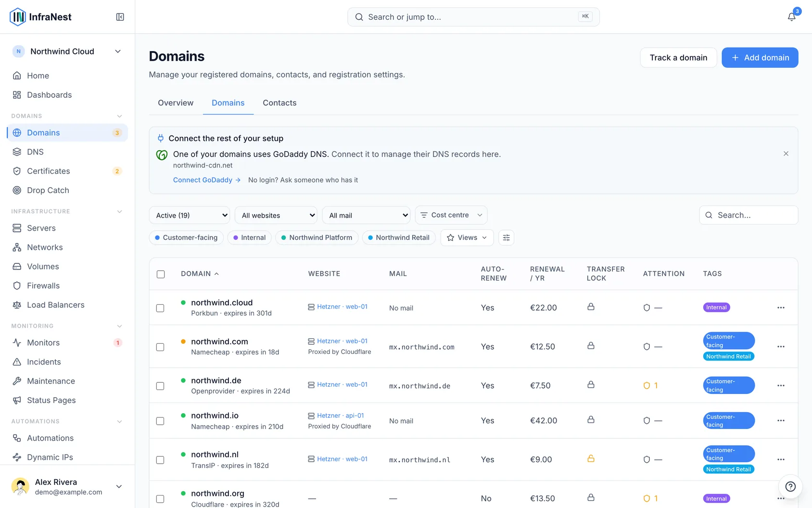
Task: Open Certificates section
Action: pos(67,171)
